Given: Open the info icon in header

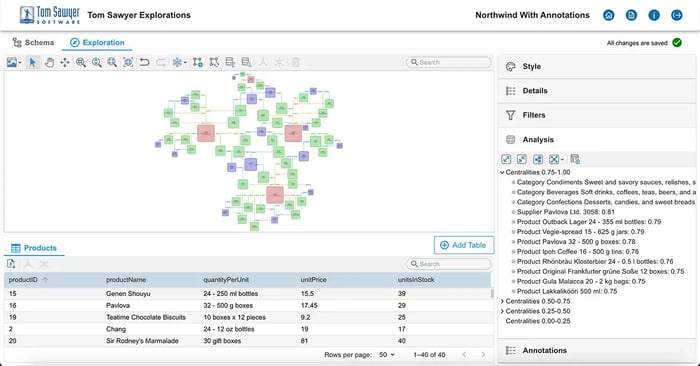Looking at the screenshot, I should point(654,15).
